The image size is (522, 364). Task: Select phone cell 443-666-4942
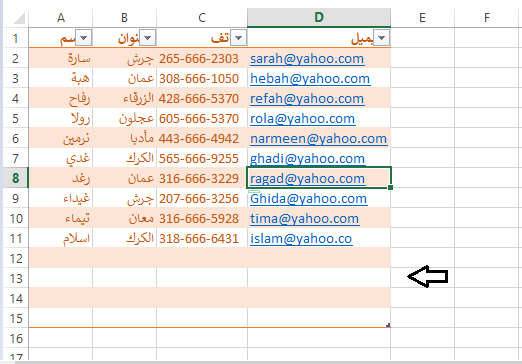coord(202,139)
